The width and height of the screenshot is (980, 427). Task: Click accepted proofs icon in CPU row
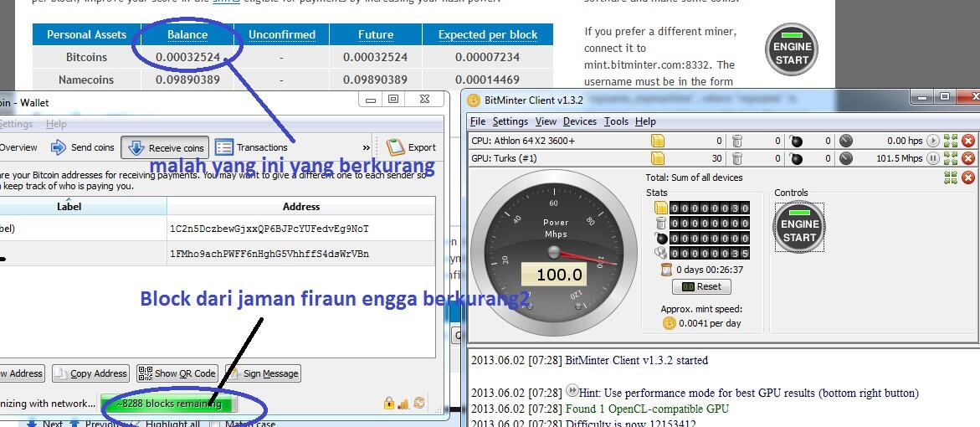[658, 141]
